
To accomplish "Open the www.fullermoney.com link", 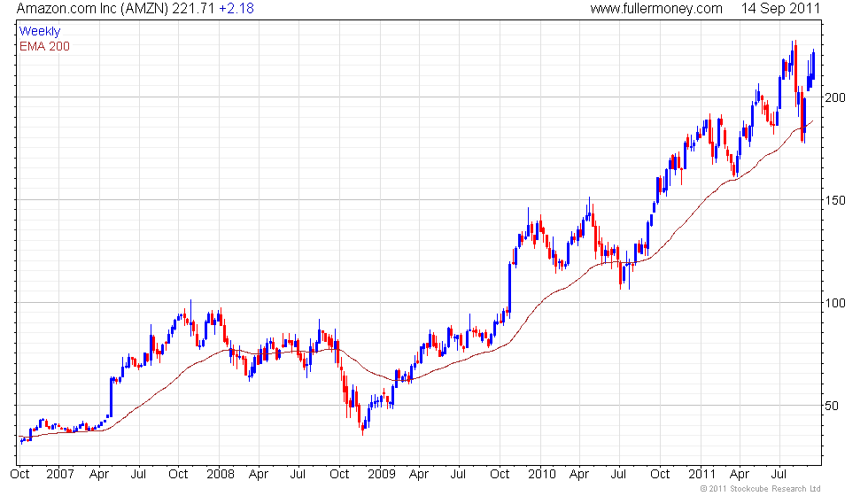I will tap(656, 9).
